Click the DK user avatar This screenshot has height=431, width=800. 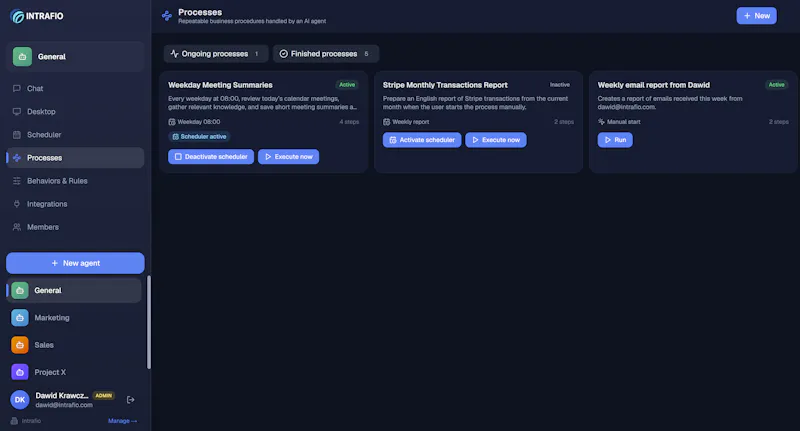coord(20,400)
